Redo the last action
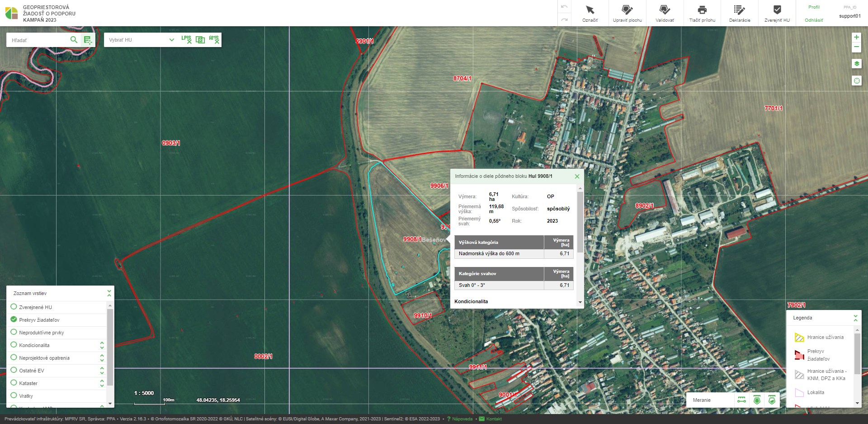868x424 pixels. coord(564,19)
